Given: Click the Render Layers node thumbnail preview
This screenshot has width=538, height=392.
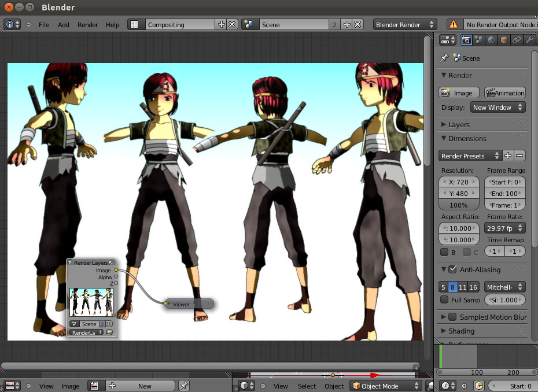Looking at the screenshot, I should point(91,302).
